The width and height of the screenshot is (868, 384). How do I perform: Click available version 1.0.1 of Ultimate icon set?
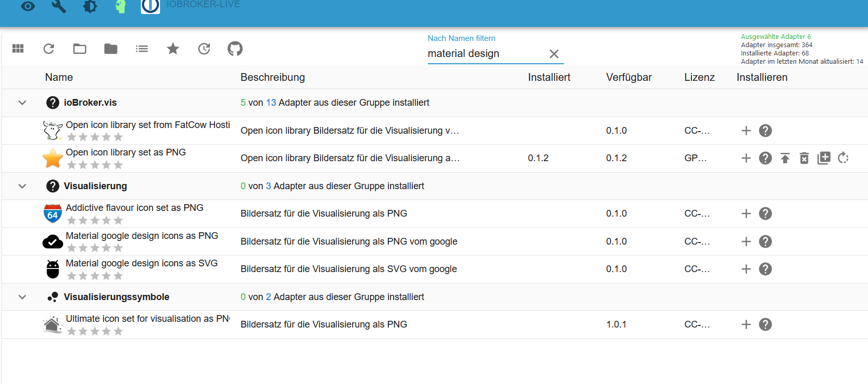coord(616,324)
